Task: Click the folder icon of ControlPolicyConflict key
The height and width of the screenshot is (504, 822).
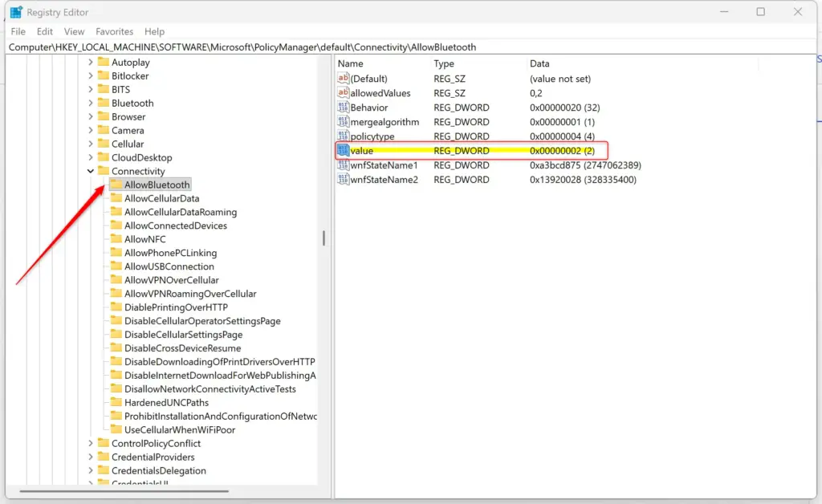Action: [104, 443]
